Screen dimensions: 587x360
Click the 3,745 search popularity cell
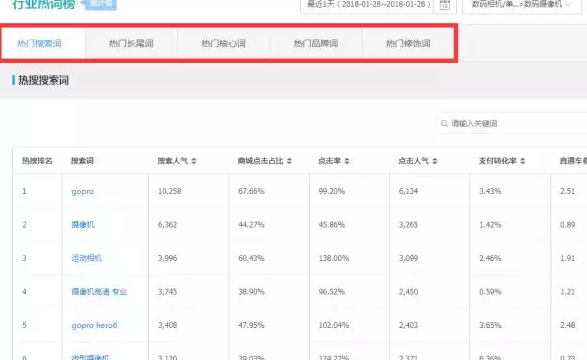(167, 292)
